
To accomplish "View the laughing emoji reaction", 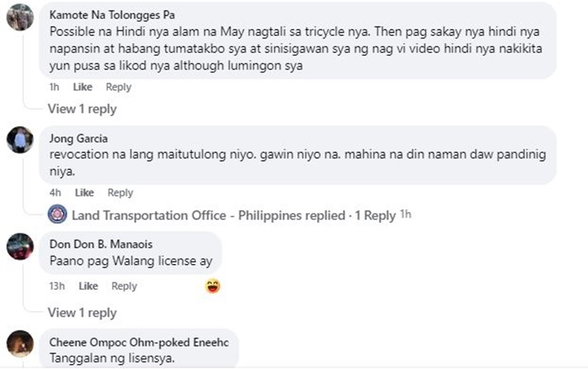I will tap(212, 286).
